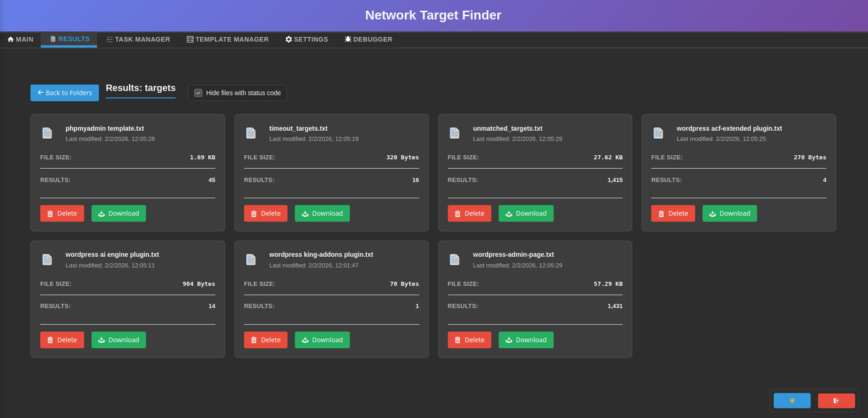Screen dimensions: 868x418
Task: Select the wordpress king-addons plugin.txt filename
Action: pyautogui.click(x=321, y=255)
